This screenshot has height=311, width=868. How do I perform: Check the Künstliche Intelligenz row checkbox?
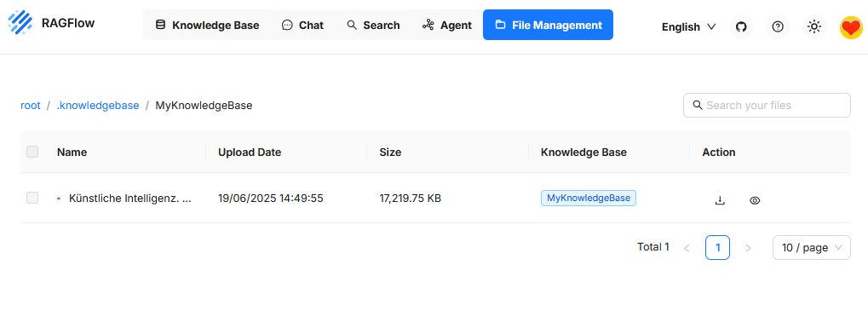pos(32,198)
